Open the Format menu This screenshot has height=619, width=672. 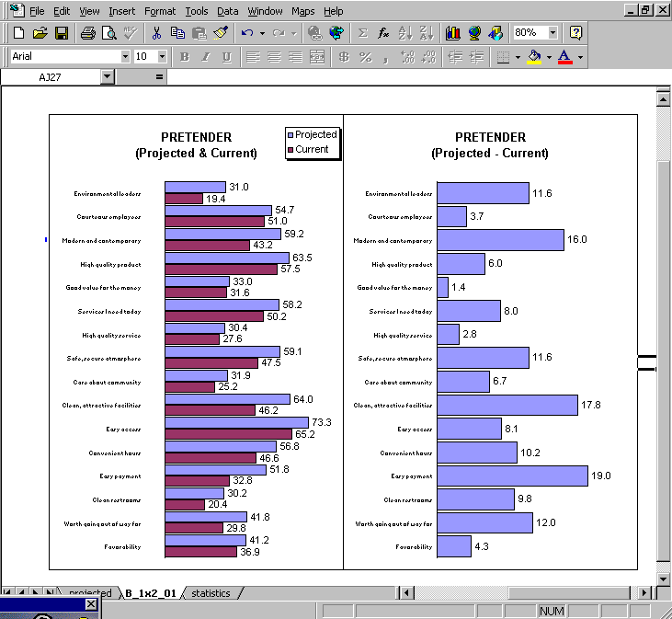pos(160,11)
